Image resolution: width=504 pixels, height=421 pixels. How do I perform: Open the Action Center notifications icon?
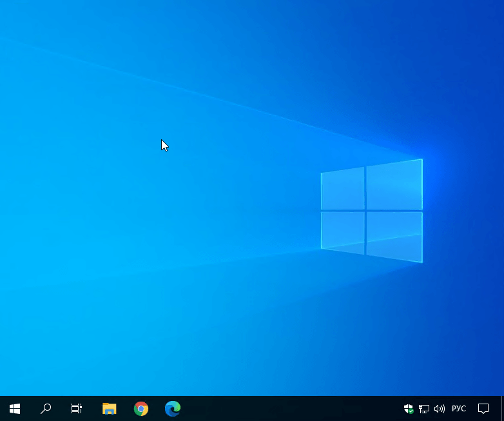click(483, 409)
